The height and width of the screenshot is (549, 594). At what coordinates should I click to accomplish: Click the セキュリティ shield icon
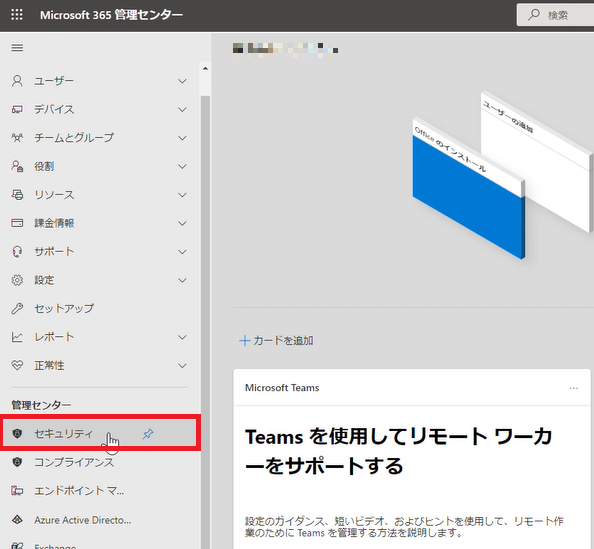coord(17,433)
